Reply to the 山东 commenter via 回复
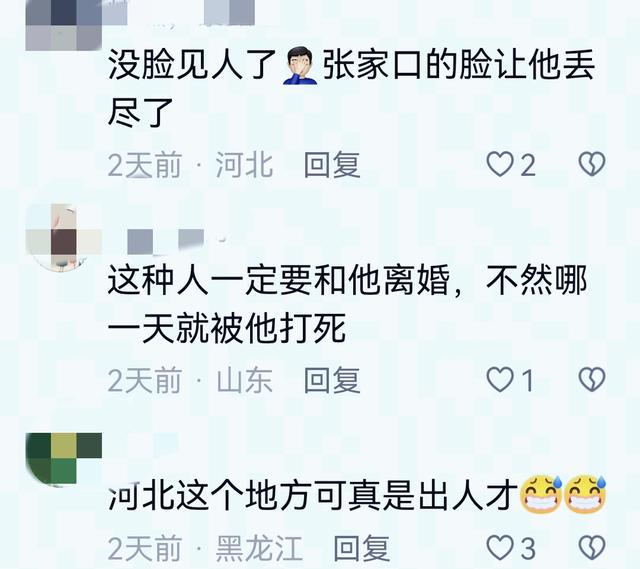 pyautogui.click(x=332, y=380)
